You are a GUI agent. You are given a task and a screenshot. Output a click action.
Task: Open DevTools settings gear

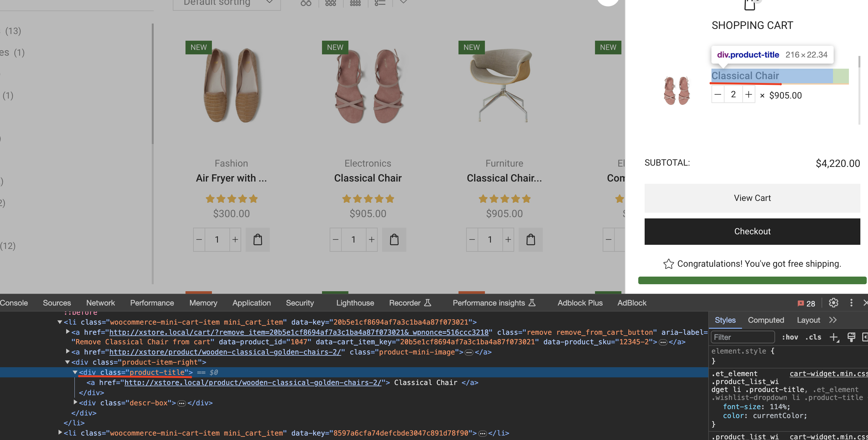[x=833, y=303]
